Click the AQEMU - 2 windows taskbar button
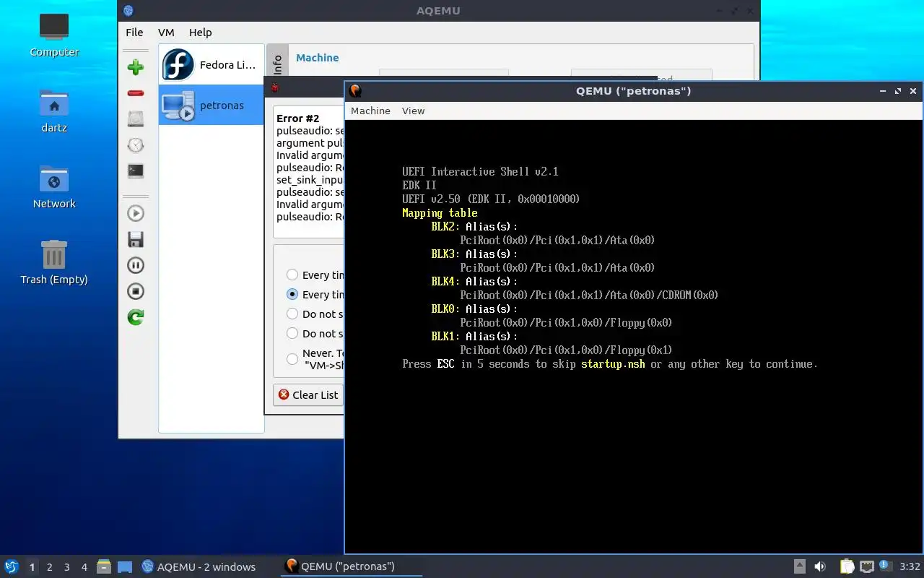 [x=199, y=566]
